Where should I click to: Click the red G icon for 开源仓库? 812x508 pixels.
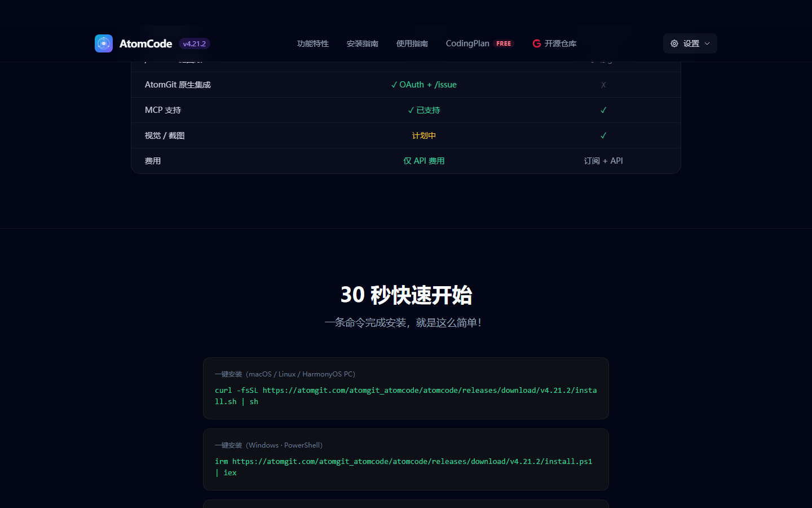(x=537, y=43)
